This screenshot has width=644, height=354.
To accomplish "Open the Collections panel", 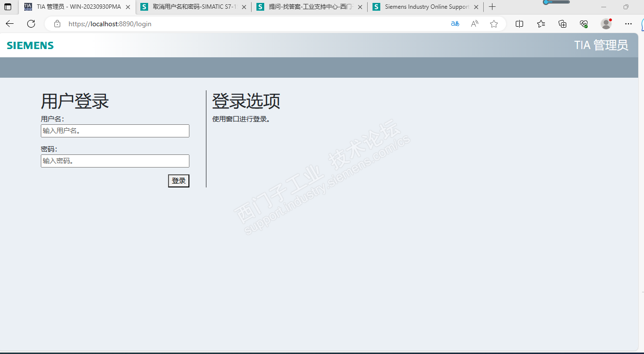I will (x=562, y=24).
